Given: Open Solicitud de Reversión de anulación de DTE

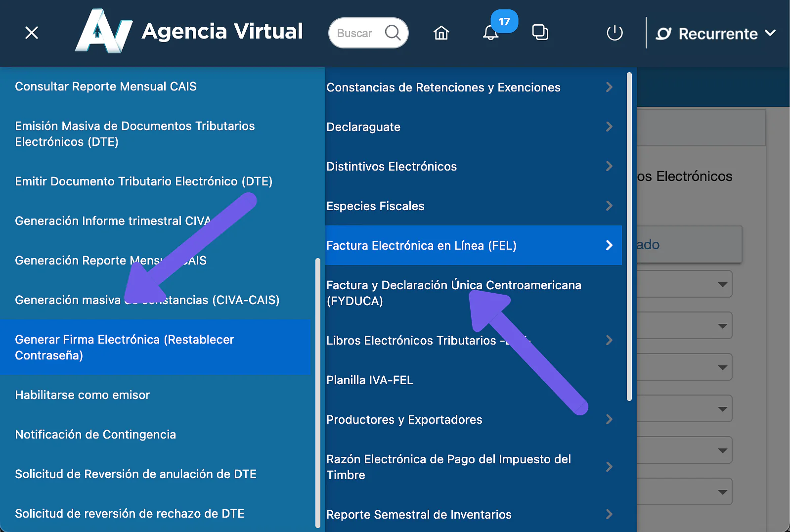Looking at the screenshot, I should coord(136,474).
